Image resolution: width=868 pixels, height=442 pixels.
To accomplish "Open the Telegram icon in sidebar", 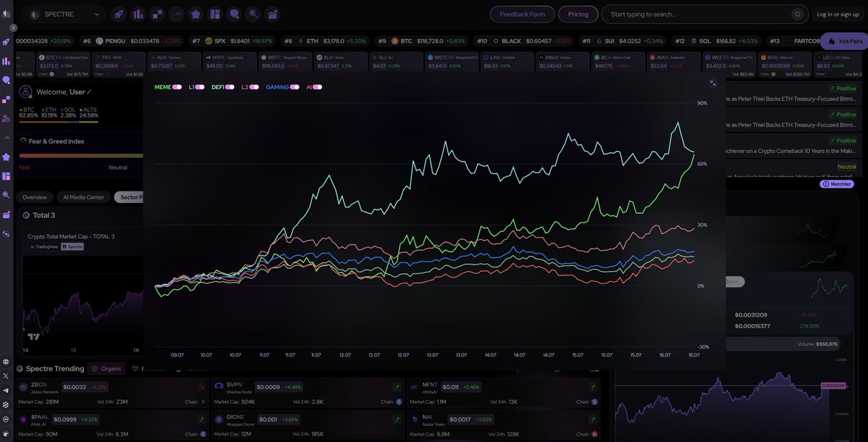I will pyautogui.click(x=6, y=391).
